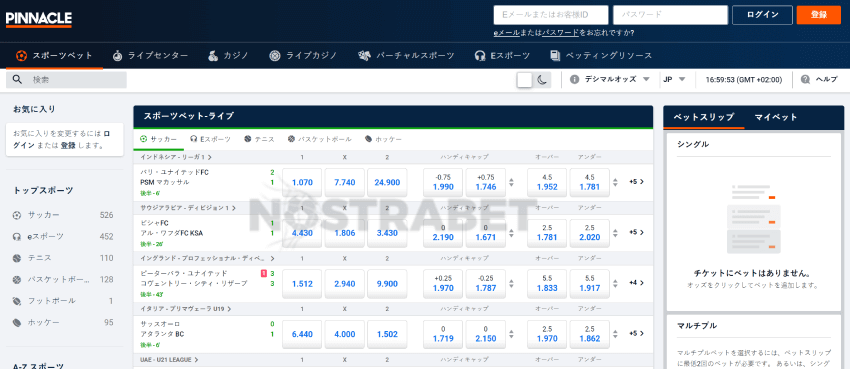Focus the Eメールまたはお客様ID field
Viewport: 850px width, 369px height.
[551, 15]
